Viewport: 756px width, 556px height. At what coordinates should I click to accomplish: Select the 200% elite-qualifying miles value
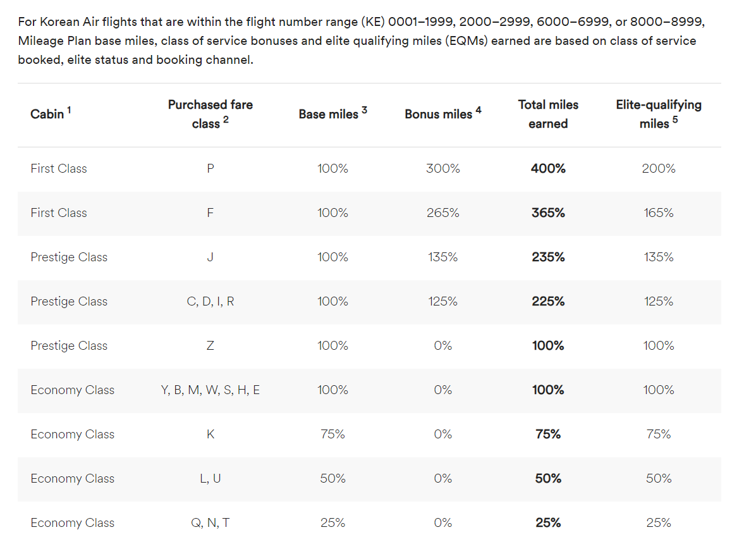tap(659, 169)
